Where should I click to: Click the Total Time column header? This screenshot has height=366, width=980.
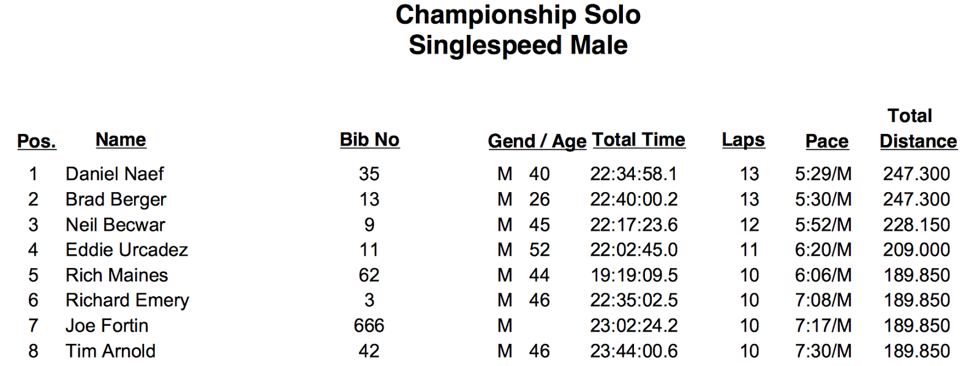[x=638, y=140]
